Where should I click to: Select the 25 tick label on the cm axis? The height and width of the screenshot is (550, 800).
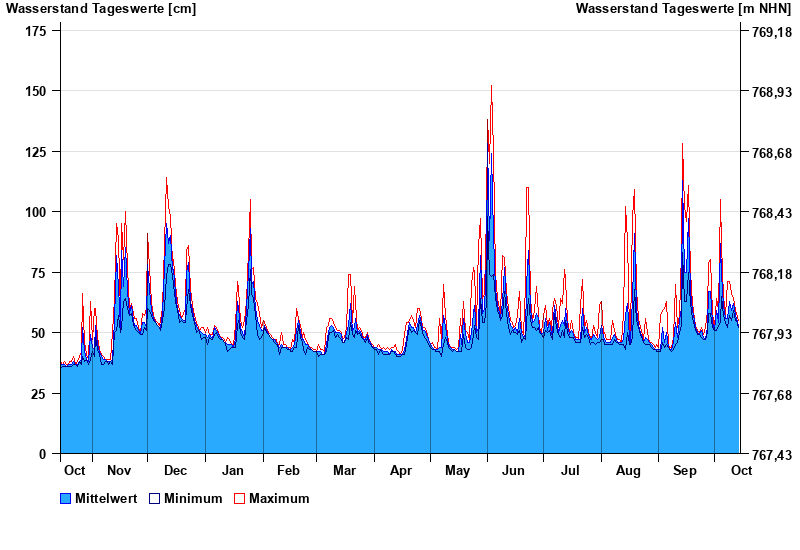coord(40,394)
